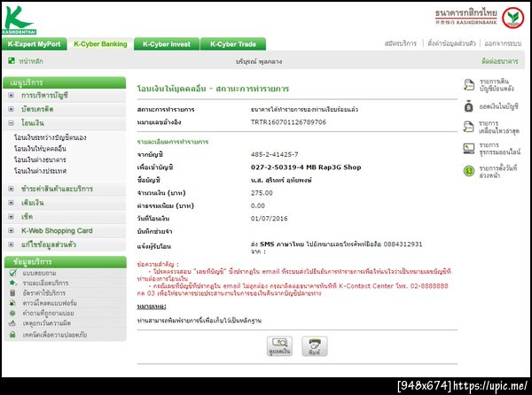Click destination account 027-2-50319-4 MB Rap3G Shop
Screen dimensions: 532x395
pos(306,167)
